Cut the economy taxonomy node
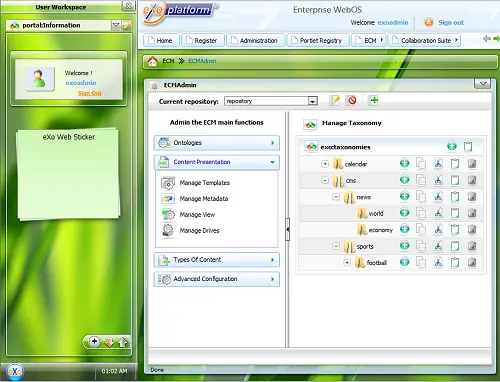Image resolution: width=500 pixels, height=382 pixels. (x=438, y=229)
